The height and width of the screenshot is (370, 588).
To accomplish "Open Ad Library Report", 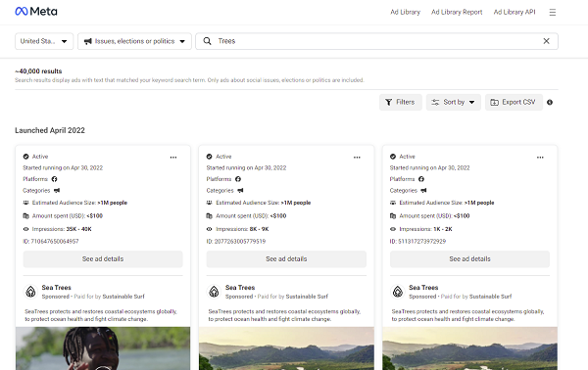I will click(457, 12).
